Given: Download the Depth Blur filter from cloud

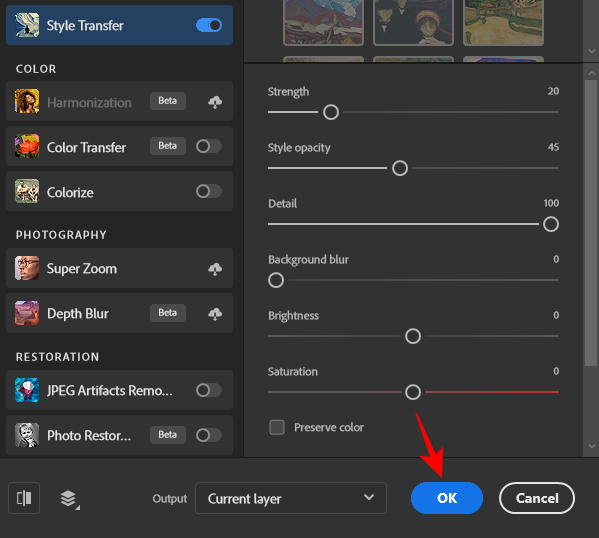Looking at the screenshot, I should coord(215,314).
